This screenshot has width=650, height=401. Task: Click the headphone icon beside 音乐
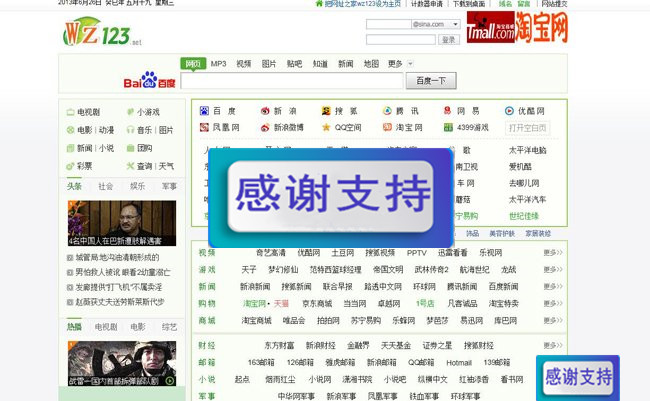(x=130, y=130)
